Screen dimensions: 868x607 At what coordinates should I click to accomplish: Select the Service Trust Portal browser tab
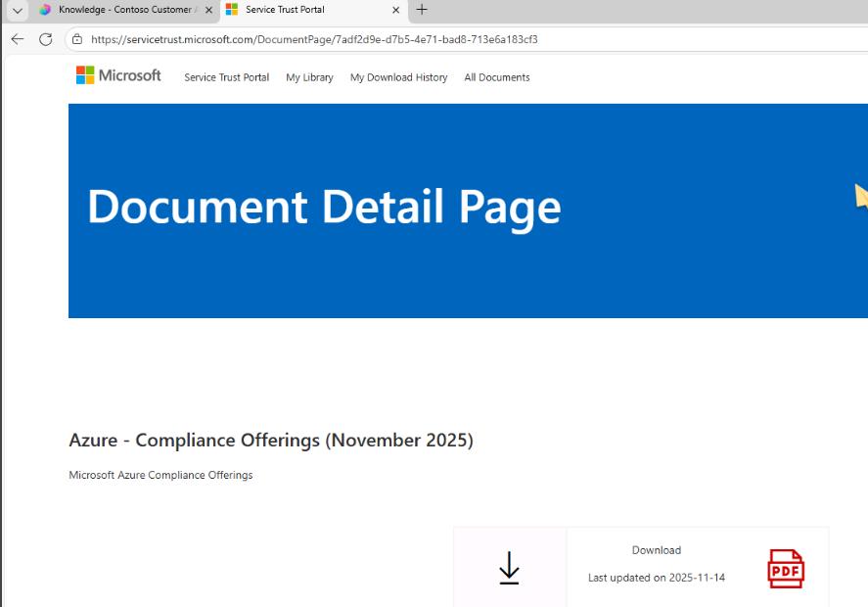point(314,10)
